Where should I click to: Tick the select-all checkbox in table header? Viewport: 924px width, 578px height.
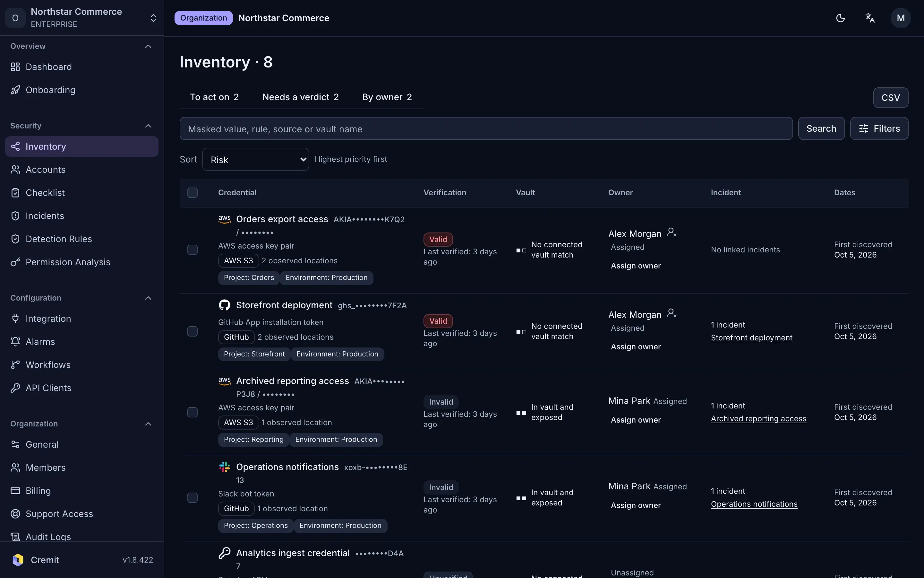pos(193,193)
